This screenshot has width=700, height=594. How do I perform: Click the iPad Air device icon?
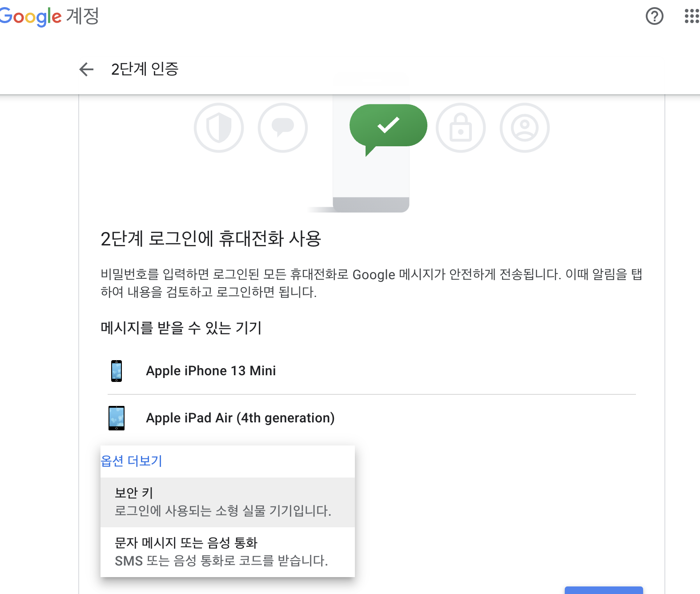click(x=117, y=418)
